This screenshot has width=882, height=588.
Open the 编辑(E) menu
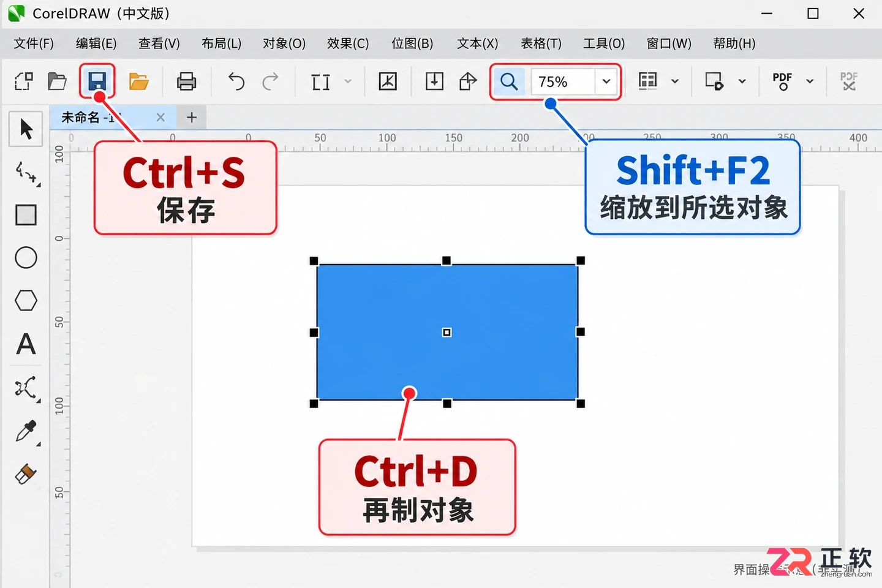point(96,43)
